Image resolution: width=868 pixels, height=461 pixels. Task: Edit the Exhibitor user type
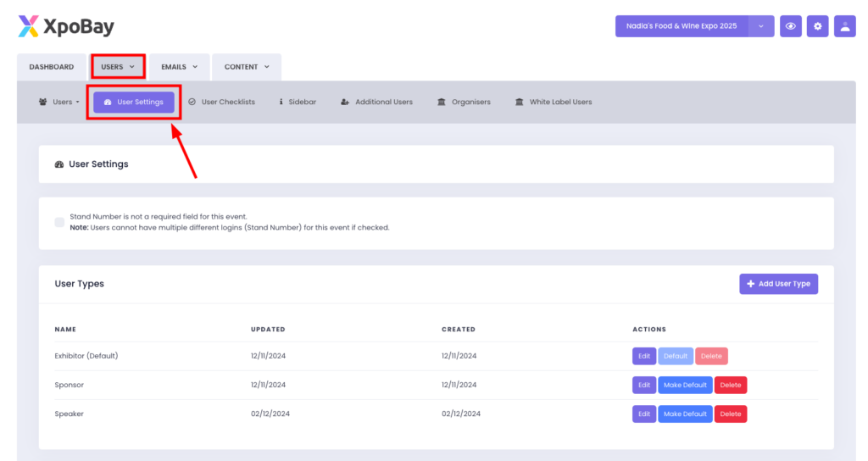pos(644,356)
